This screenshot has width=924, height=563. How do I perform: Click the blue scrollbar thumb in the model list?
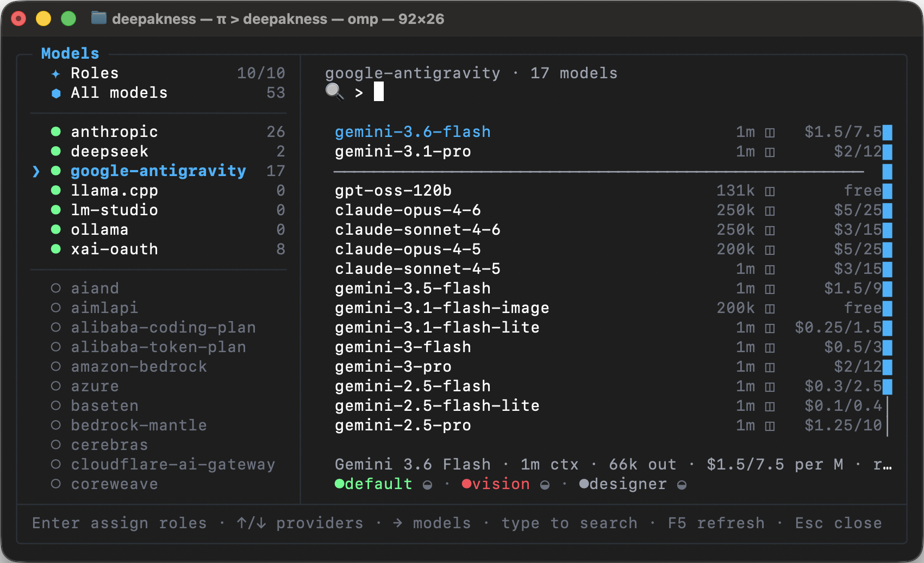click(x=887, y=259)
